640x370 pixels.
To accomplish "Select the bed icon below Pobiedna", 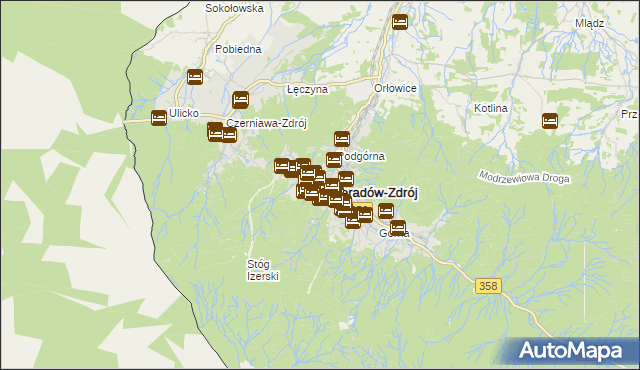I will pyautogui.click(x=195, y=77).
